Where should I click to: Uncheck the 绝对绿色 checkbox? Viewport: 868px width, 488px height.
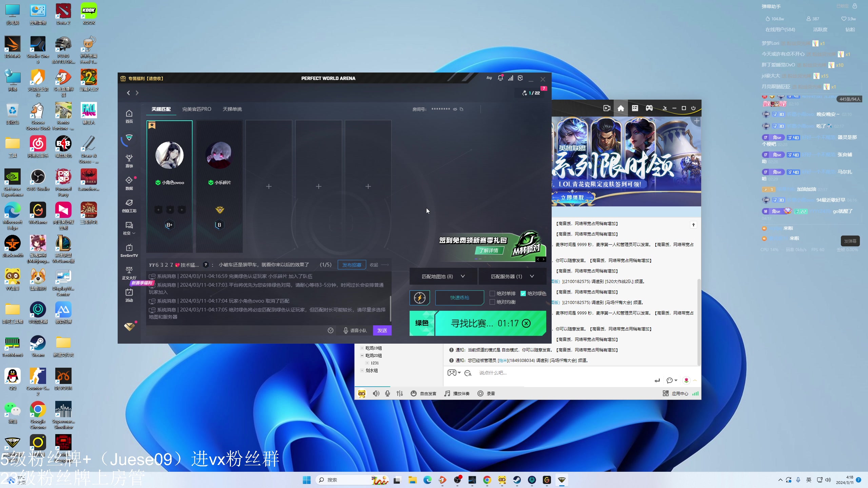(x=523, y=293)
